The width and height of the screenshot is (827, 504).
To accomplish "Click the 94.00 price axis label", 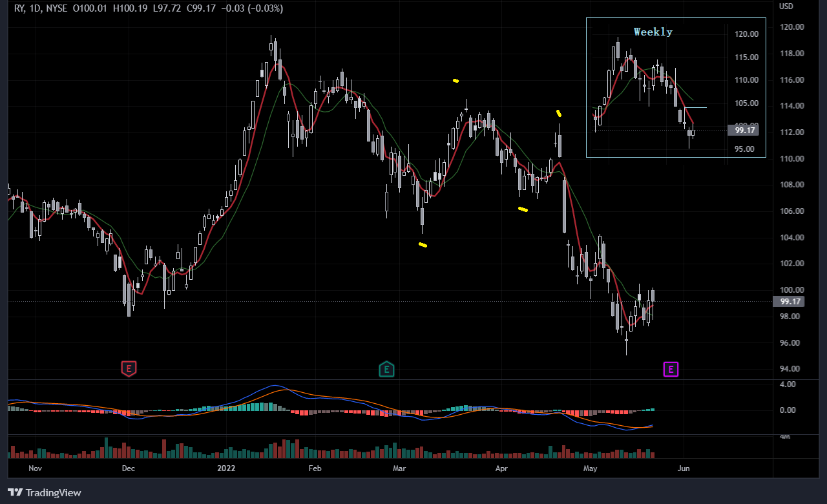I will pos(791,369).
